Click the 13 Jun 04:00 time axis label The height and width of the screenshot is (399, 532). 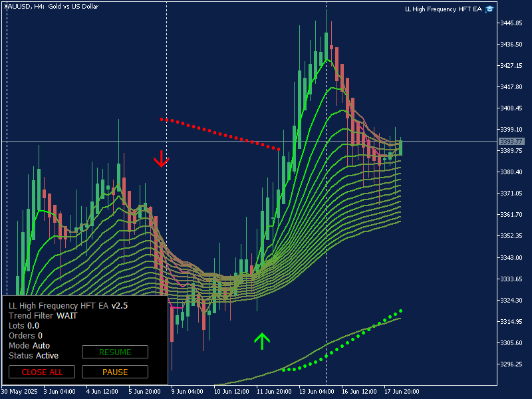[x=317, y=392]
